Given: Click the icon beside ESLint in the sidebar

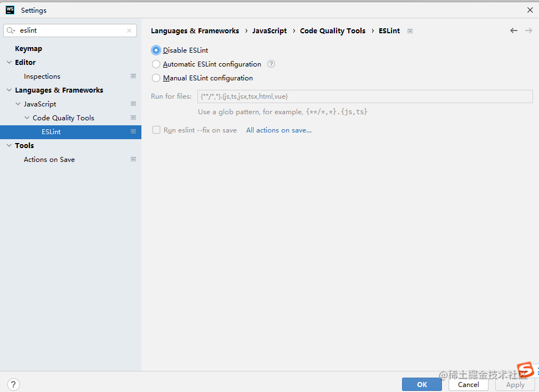Looking at the screenshot, I should [x=133, y=131].
